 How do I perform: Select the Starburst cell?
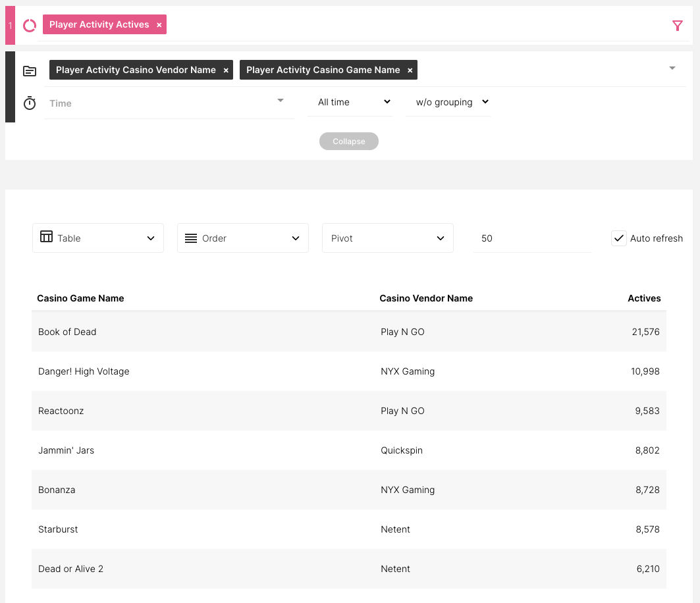(x=58, y=529)
